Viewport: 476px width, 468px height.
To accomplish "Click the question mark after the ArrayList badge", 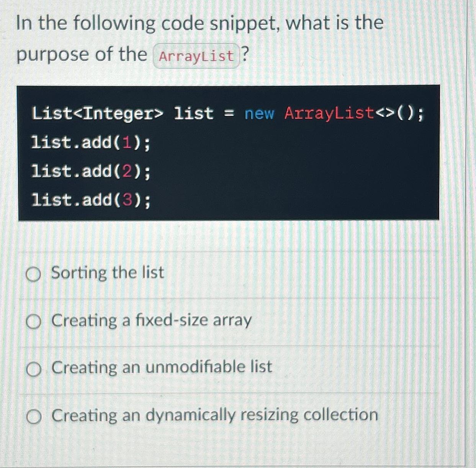I will [244, 55].
